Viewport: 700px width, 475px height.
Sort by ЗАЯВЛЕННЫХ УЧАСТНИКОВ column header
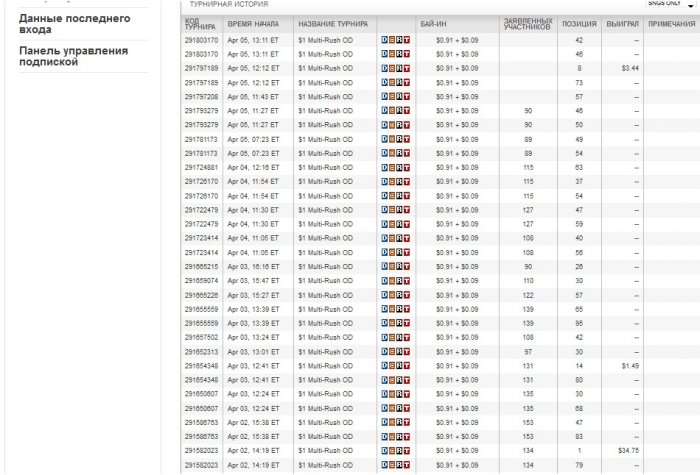[x=528, y=24]
